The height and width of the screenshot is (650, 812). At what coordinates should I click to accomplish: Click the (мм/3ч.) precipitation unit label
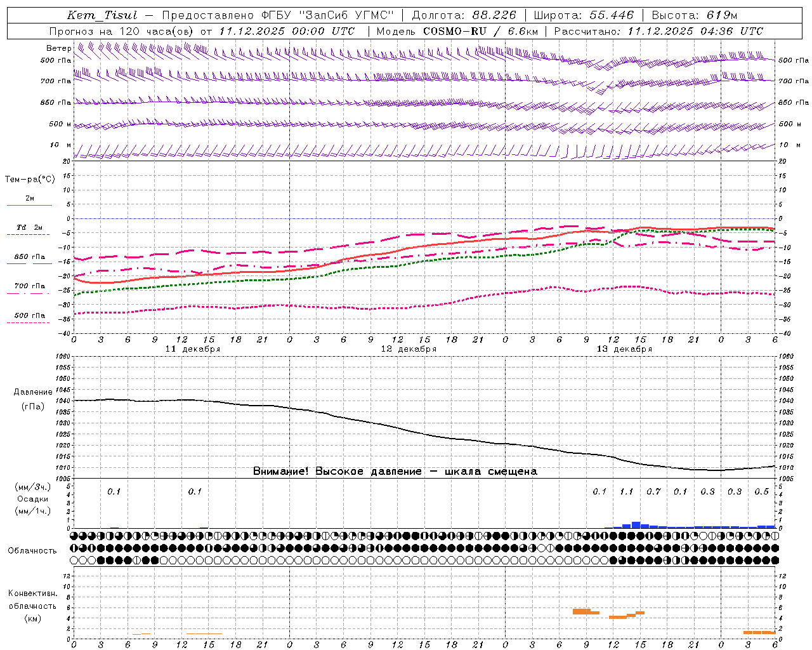pyautogui.click(x=33, y=487)
